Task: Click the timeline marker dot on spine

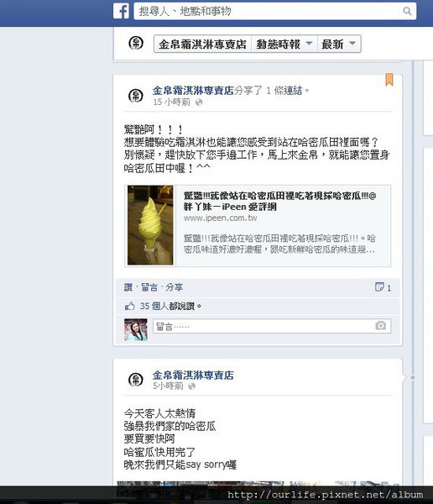Action: pos(413,378)
